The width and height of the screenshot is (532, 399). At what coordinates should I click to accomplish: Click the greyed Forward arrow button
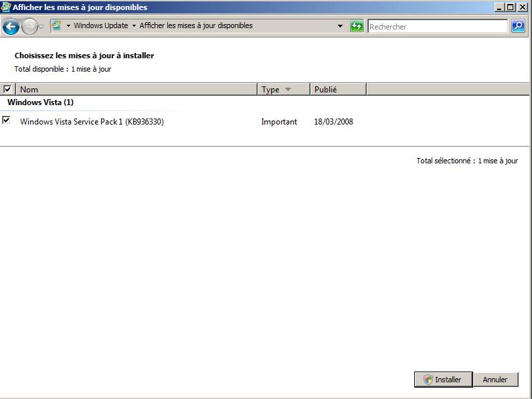[x=29, y=27]
